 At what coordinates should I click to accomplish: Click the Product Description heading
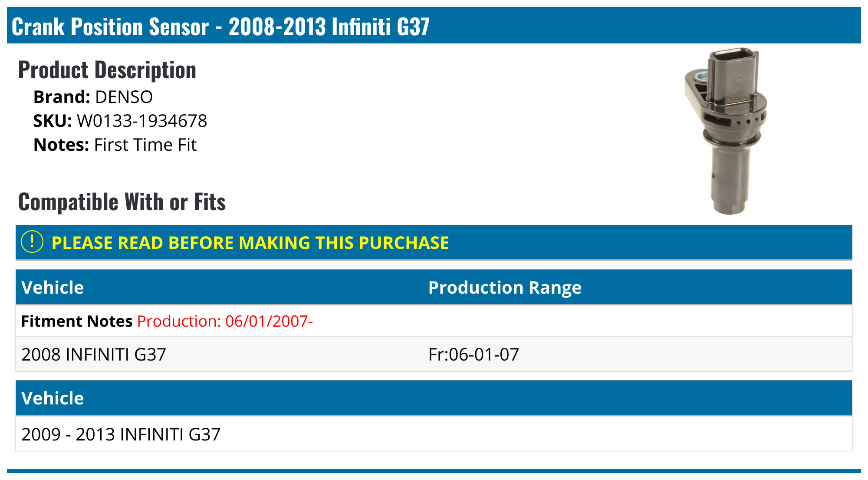point(107,70)
